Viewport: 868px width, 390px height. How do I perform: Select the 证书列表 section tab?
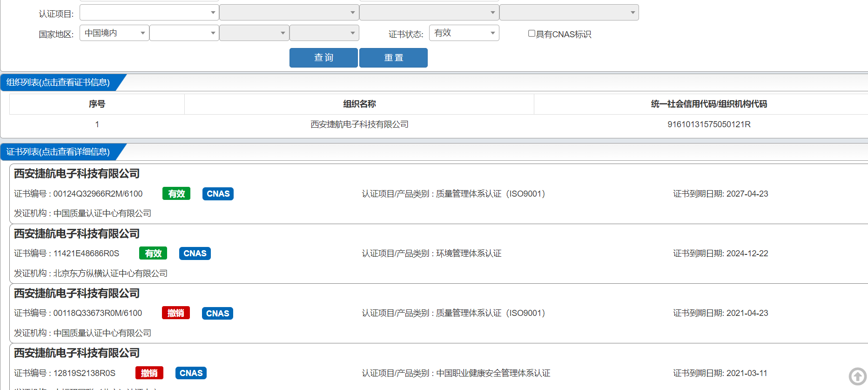(x=58, y=152)
